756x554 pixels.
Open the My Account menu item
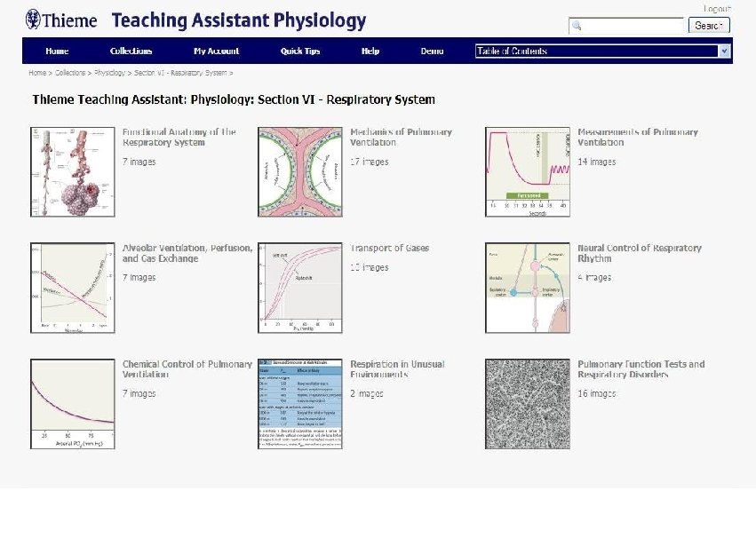(216, 51)
